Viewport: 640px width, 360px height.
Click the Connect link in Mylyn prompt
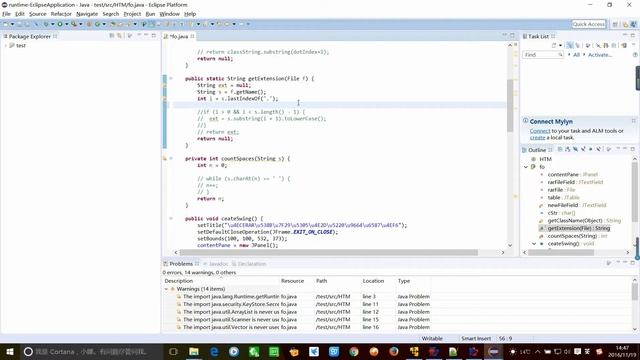click(x=540, y=131)
